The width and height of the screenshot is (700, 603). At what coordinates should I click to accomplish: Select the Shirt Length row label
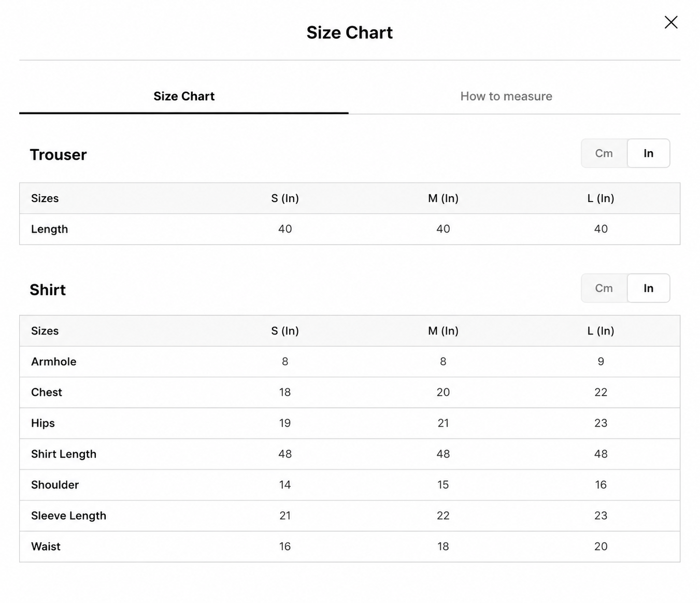tap(64, 454)
